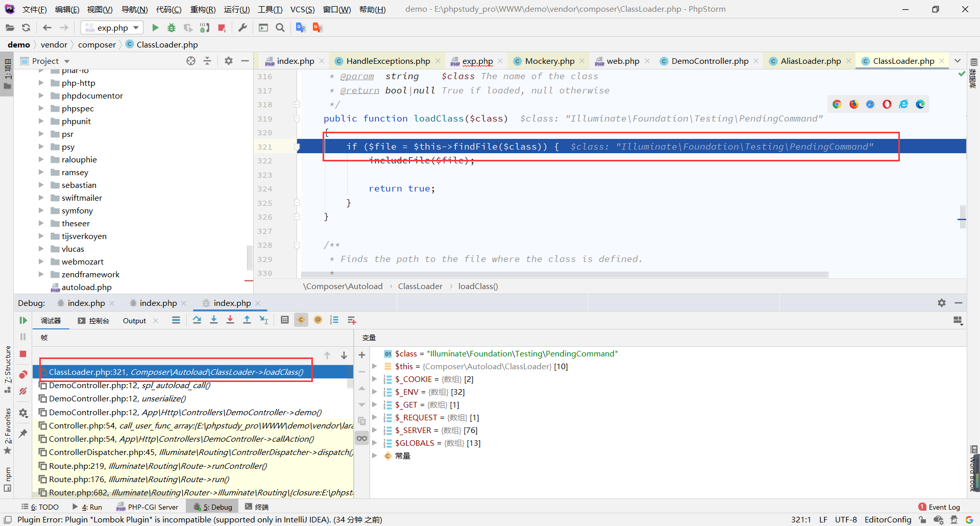
Task: Open the VCS(S) menu
Action: 303,9
